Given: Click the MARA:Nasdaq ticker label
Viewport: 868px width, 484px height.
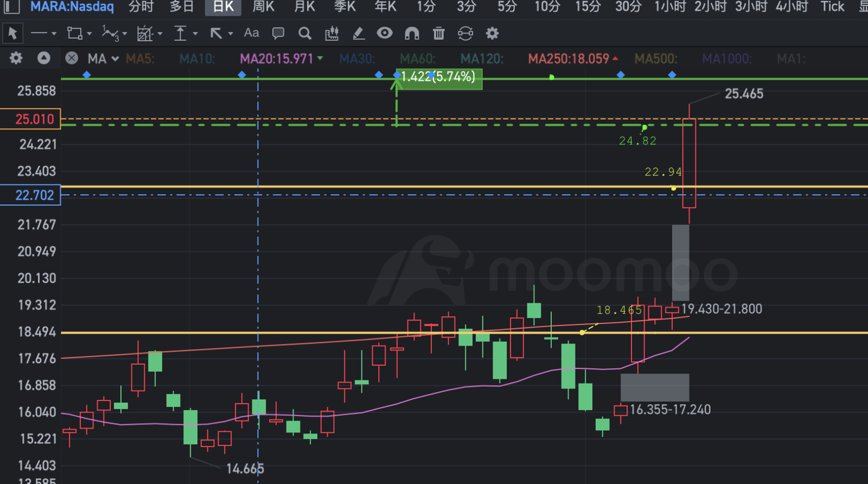Looking at the screenshot, I should [72, 7].
